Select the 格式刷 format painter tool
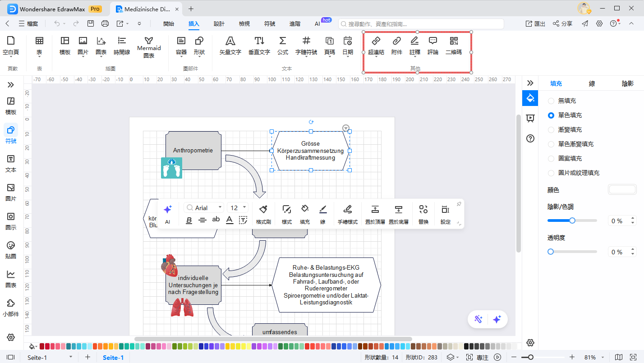This screenshot has width=644, height=363. (263, 213)
